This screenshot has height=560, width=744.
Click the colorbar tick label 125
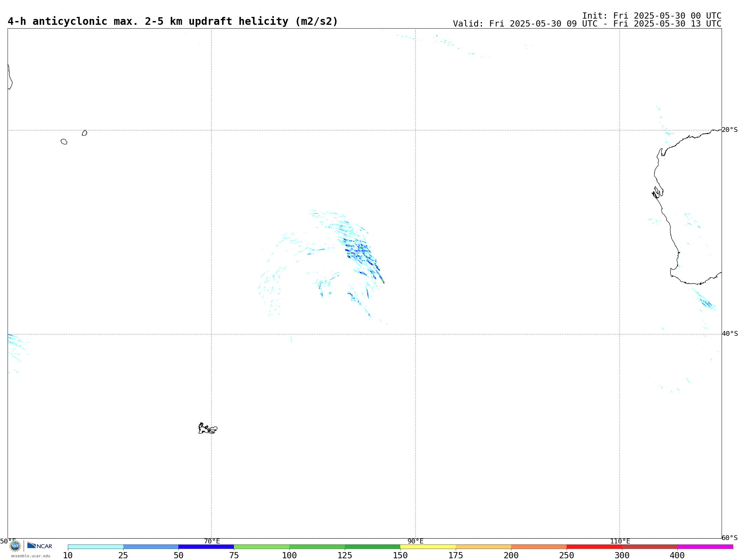pyautogui.click(x=345, y=555)
